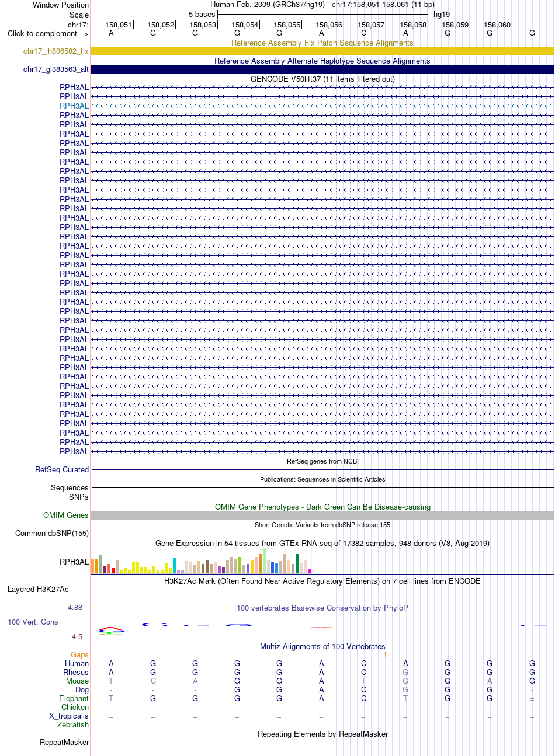555x756 pixels.
Task: Open Reference Assembly Fix Patch Sequence Alignments title
Action: click(322, 43)
